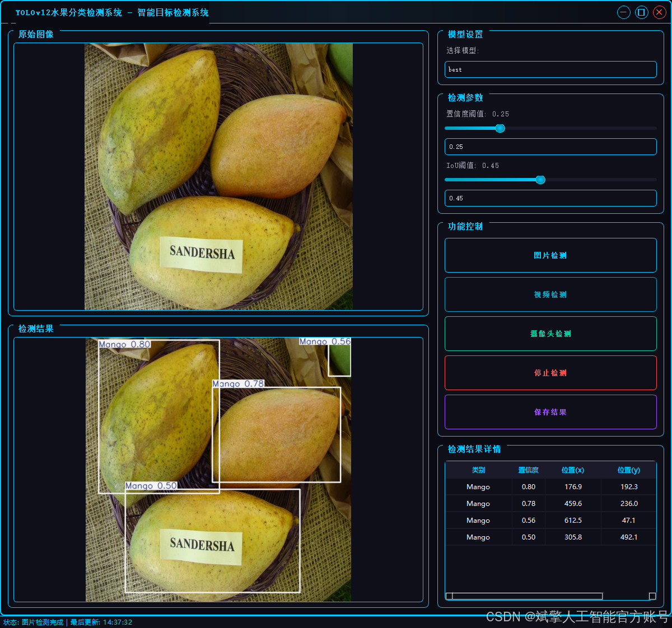Sort by the 置信度 column header
This screenshot has height=628, width=672.
tap(529, 470)
